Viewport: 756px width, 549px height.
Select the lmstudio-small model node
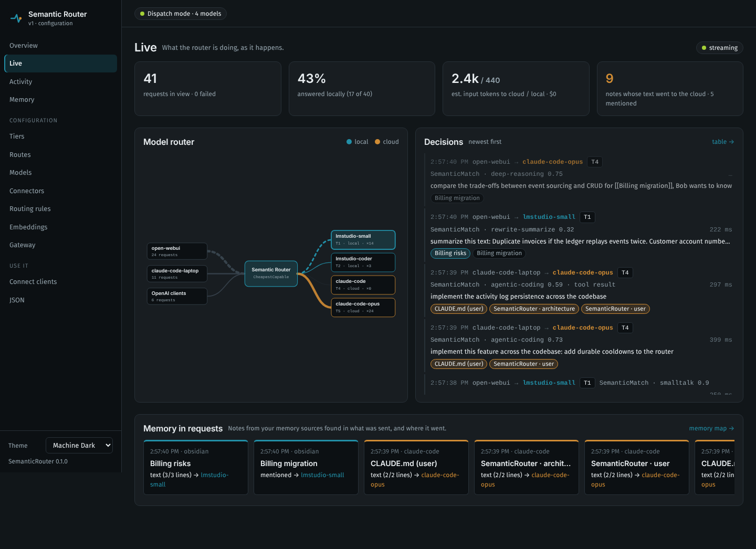(x=363, y=239)
